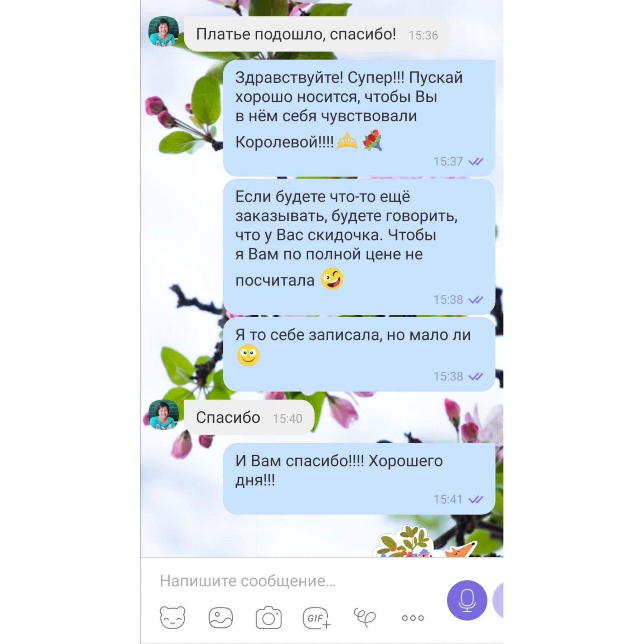Tap the purple voice message microphone
The height and width of the screenshot is (644, 644).
pos(467,600)
